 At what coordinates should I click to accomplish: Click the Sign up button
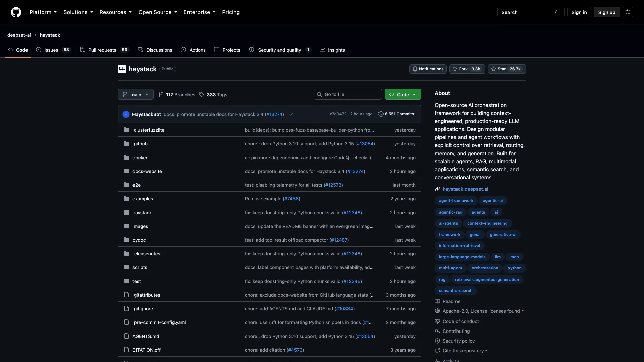(x=607, y=12)
